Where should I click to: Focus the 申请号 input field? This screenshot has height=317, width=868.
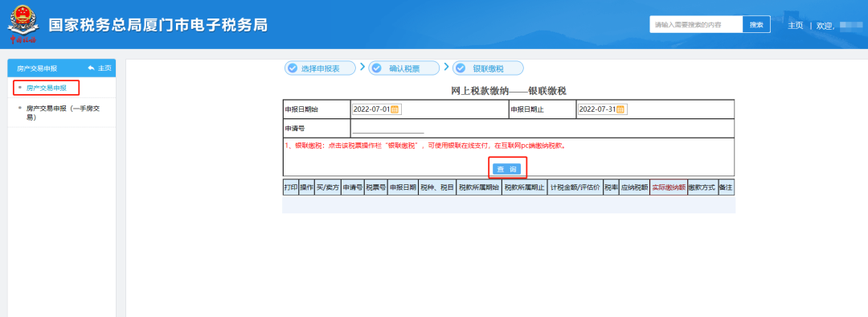pyautogui.click(x=388, y=129)
